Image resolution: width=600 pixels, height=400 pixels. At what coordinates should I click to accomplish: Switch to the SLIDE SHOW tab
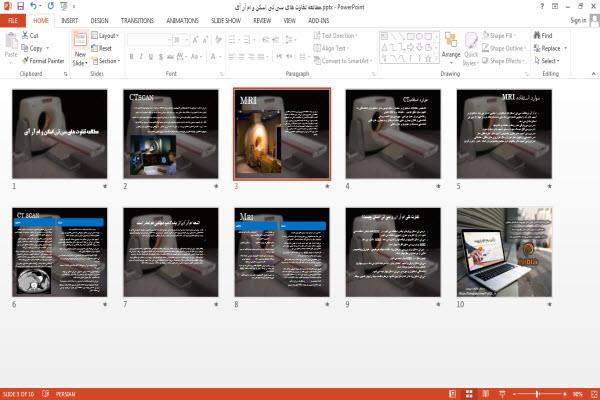tap(226, 21)
